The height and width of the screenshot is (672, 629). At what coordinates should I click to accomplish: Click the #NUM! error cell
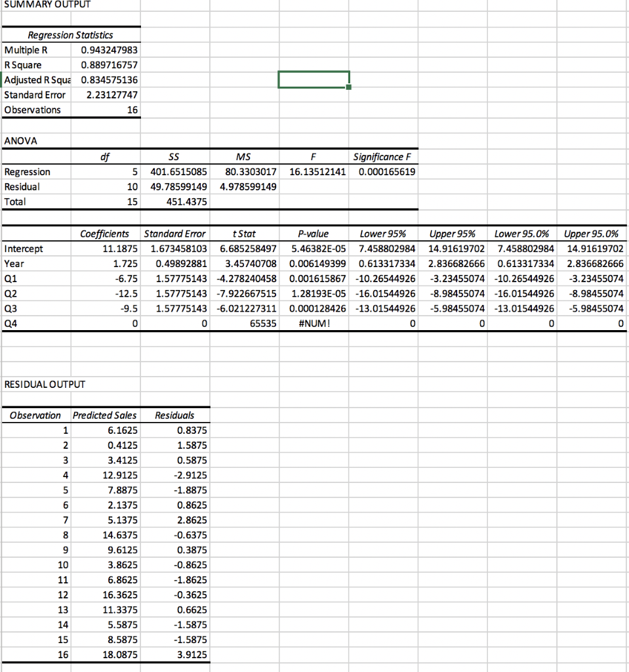[314, 324]
